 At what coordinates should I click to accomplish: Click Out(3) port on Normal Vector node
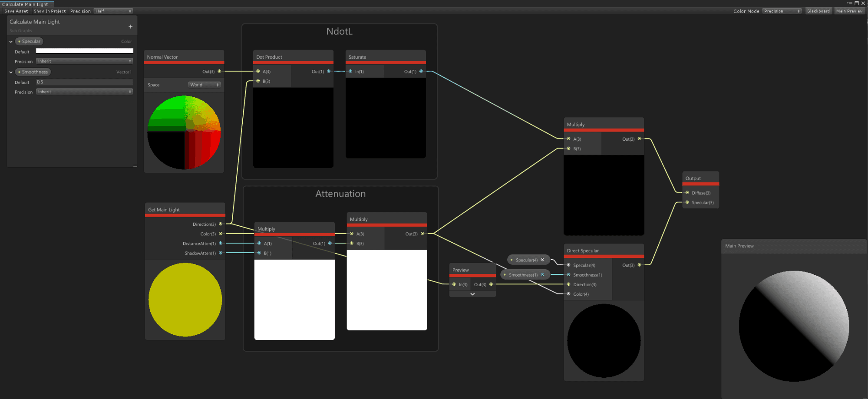(219, 71)
